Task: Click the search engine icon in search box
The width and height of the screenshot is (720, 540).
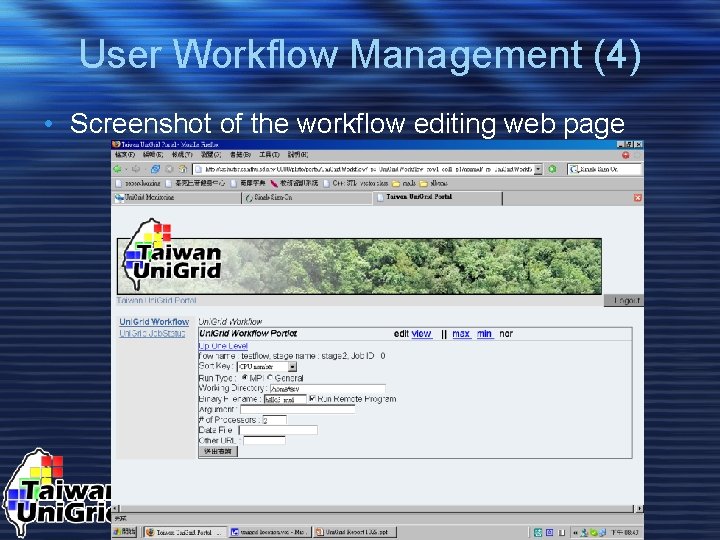Action: click(574, 169)
